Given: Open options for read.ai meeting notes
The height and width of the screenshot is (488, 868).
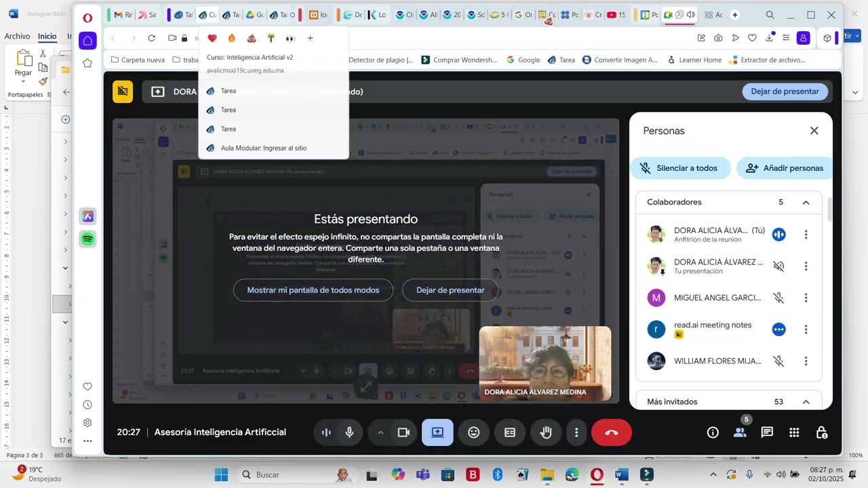Looking at the screenshot, I should (x=806, y=329).
